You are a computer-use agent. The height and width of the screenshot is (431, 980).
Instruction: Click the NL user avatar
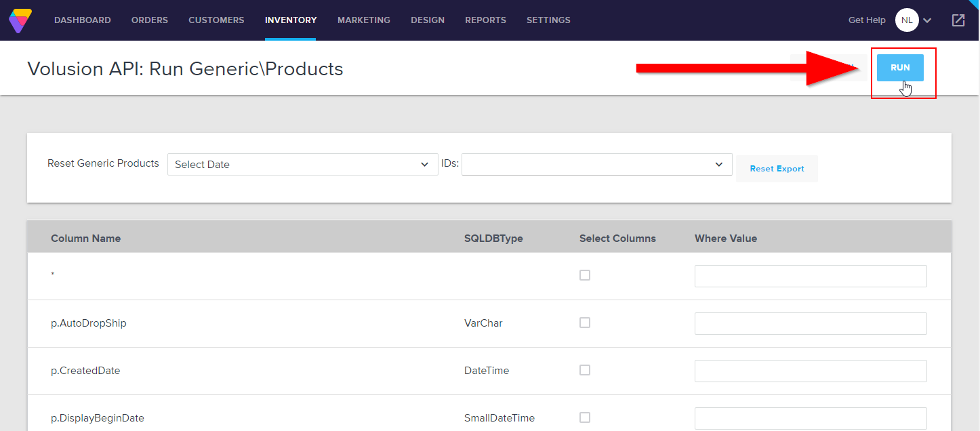907,20
